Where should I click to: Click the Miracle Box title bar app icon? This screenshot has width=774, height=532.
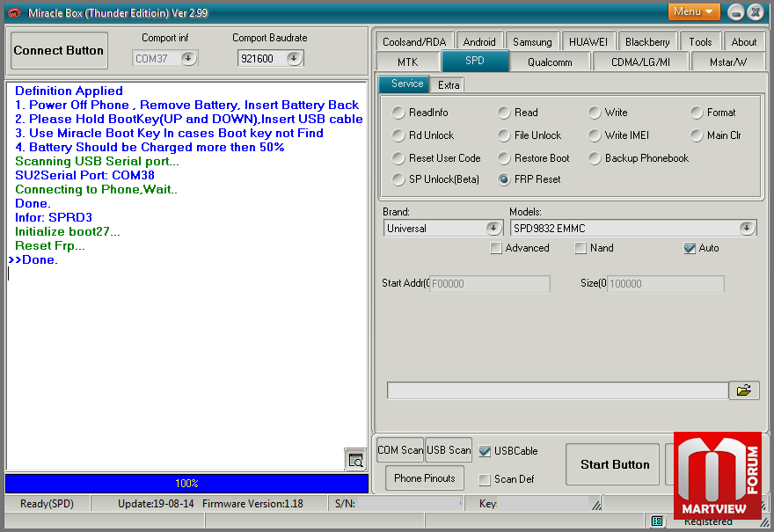pos(13,12)
